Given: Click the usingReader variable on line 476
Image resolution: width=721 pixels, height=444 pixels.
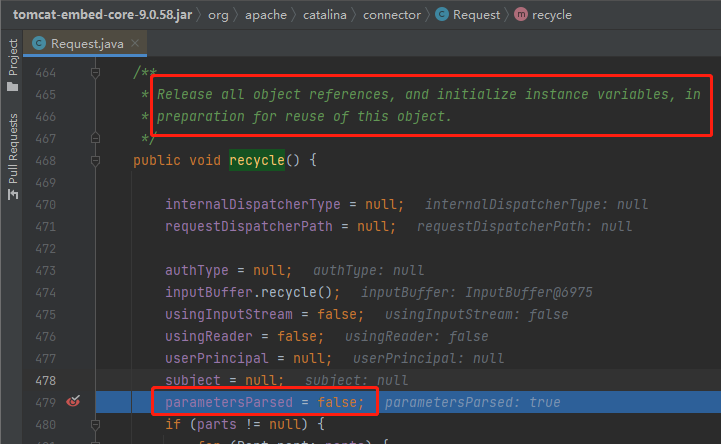Looking at the screenshot, I should [x=209, y=336].
